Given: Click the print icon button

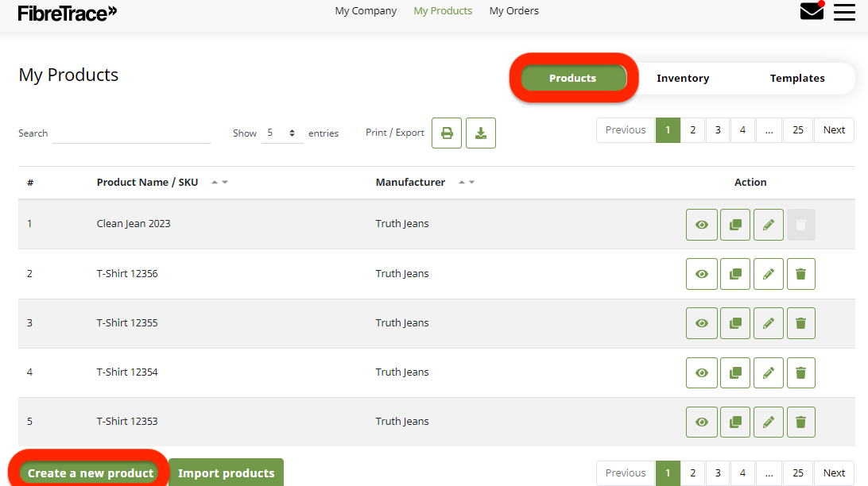Looking at the screenshot, I should click(447, 133).
